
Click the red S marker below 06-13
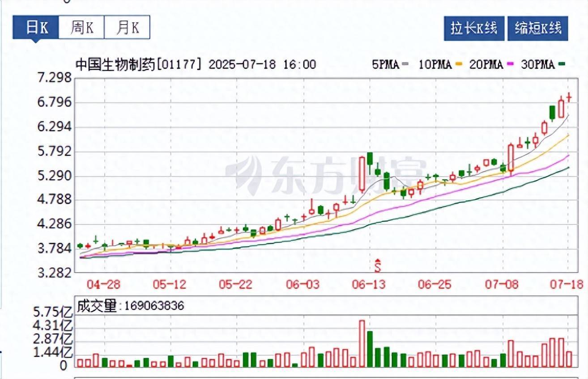point(377,265)
